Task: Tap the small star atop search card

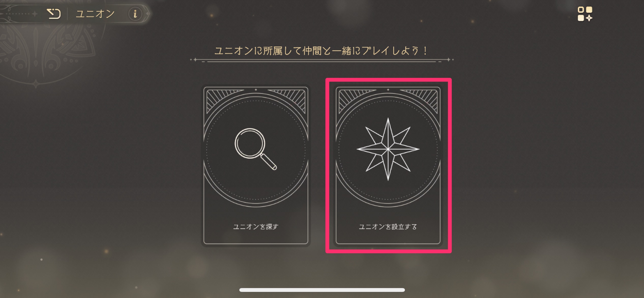Action: coord(256,90)
